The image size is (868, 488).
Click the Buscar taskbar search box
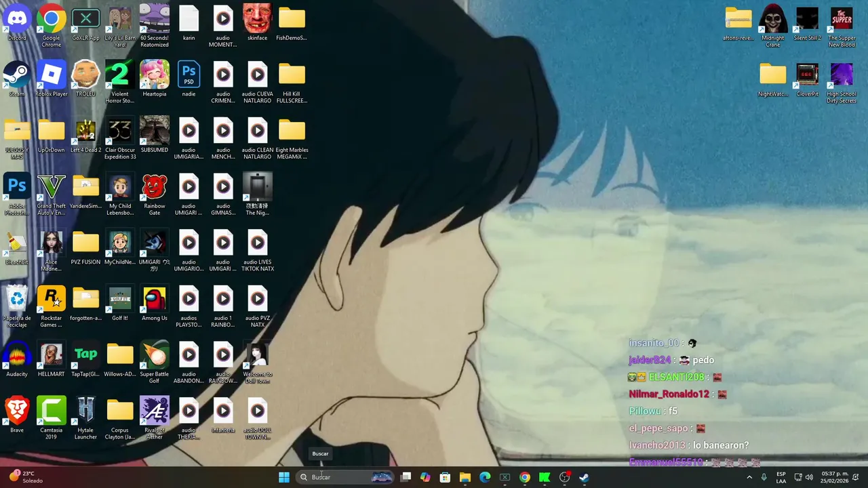(345, 477)
